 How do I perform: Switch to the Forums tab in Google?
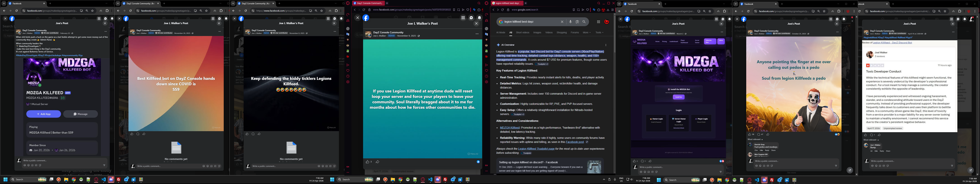(x=575, y=33)
